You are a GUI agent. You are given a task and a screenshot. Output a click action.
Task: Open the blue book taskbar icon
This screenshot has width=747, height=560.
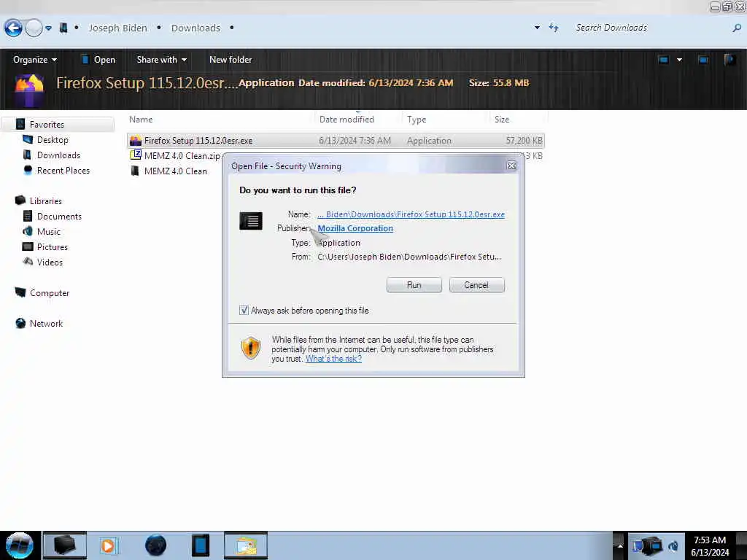coord(201,545)
